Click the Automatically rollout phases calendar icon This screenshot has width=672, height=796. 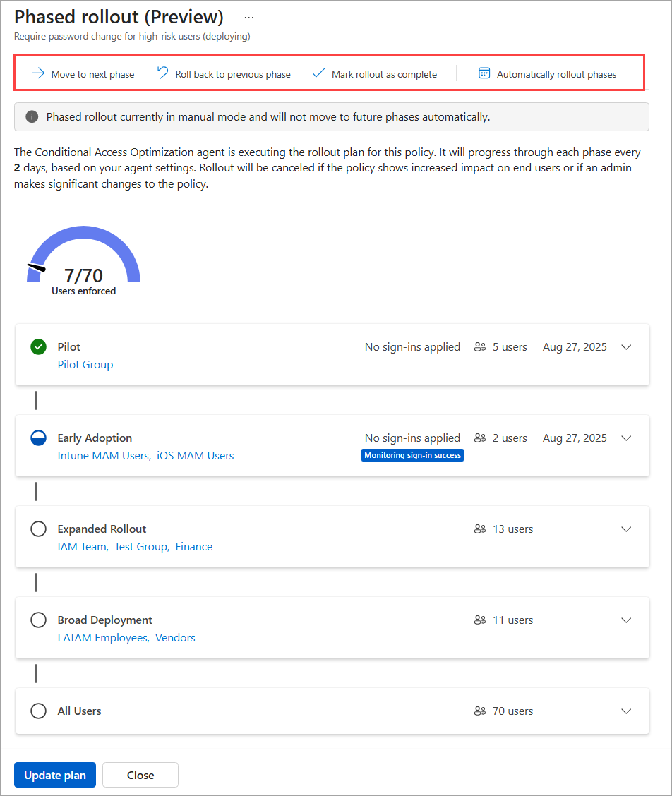(x=484, y=73)
